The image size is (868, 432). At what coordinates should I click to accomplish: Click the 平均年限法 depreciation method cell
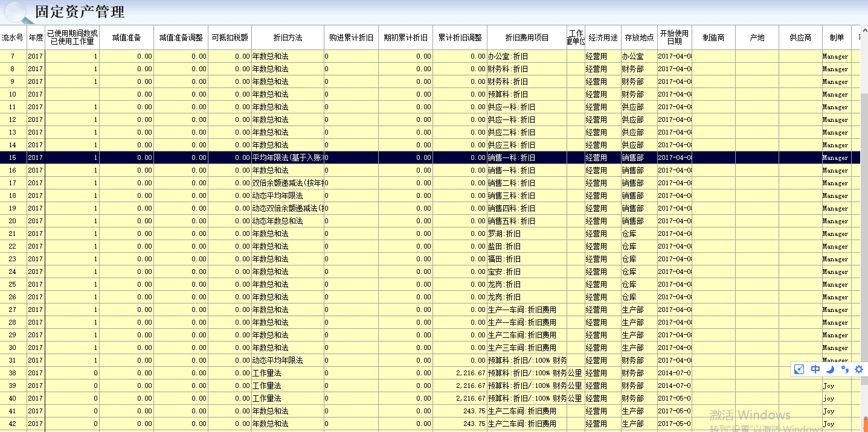click(288, 157)
